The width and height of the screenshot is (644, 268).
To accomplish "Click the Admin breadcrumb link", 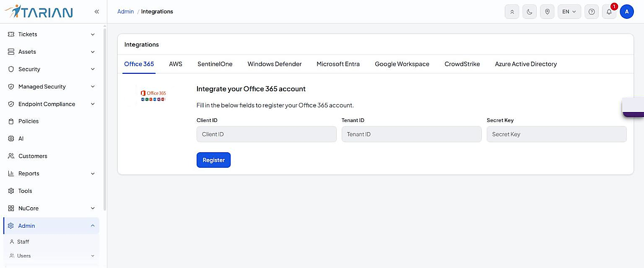I will [125, 12].
